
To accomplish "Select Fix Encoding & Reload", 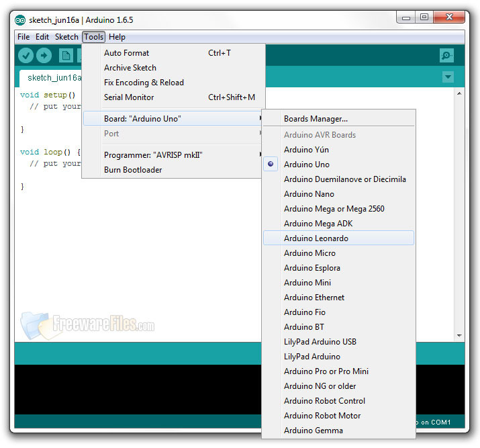I will click(173, 83).
